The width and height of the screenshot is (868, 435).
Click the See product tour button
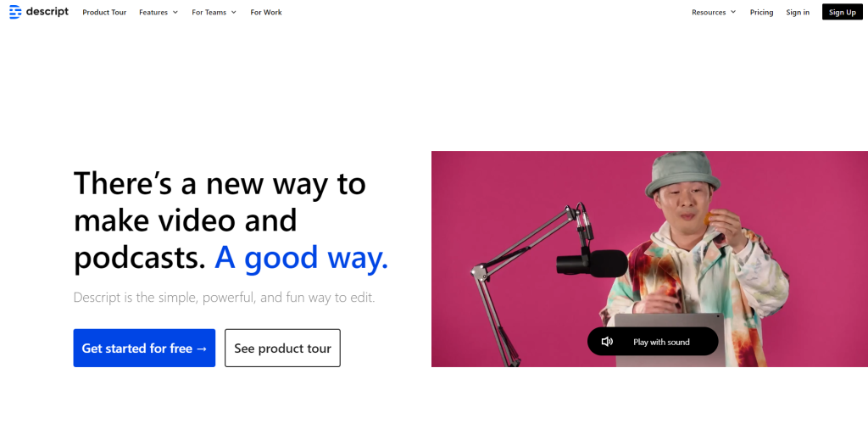click(x=282, y=349)
